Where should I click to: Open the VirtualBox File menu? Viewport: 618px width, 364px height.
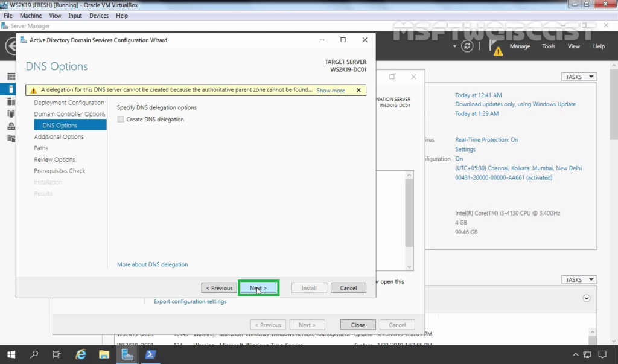[8, 15]
